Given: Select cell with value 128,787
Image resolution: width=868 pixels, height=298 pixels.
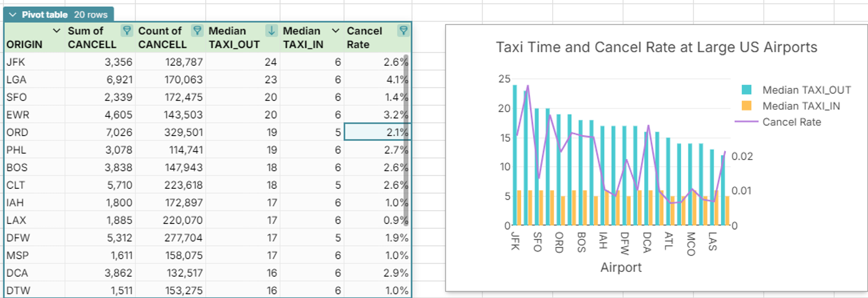Looking at the screenshot, I should point(170,62).
